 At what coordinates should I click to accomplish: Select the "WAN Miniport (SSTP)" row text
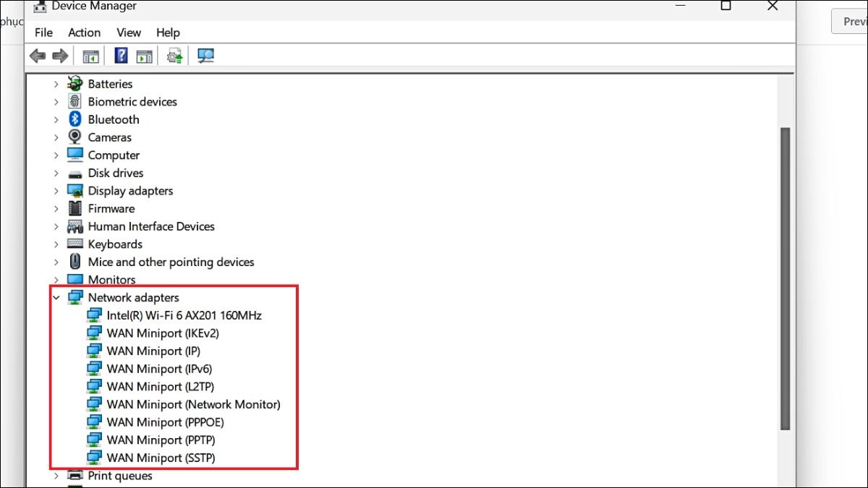click(x=161, y=458)
